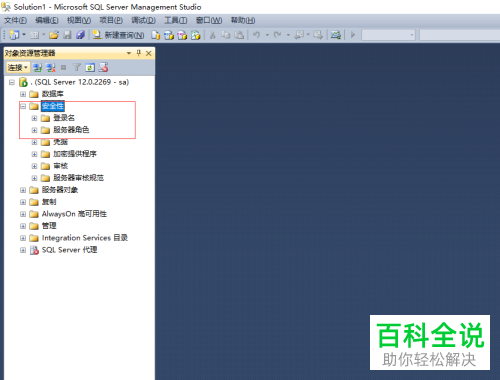This screenshot has width=500, height=380.
Task: Click the Refresh icon in Object Explorer
Action: pyautogui.click(x=90, y=68)
